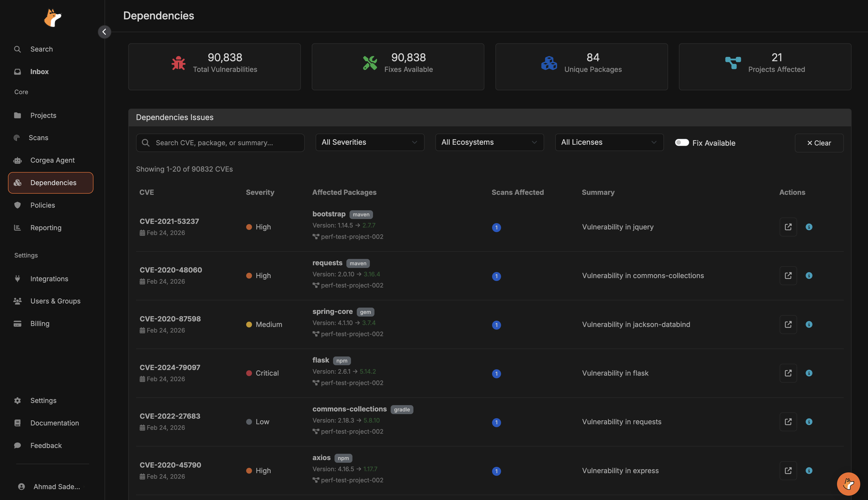Collapse the sidebar with the chevron button
The height and width of the screenshot is (500, 868).
pyautogui.click(x=104, y=32)
